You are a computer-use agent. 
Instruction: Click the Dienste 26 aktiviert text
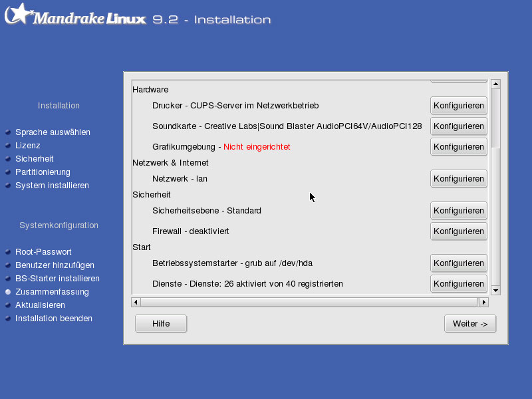click(x=247, y=284)
